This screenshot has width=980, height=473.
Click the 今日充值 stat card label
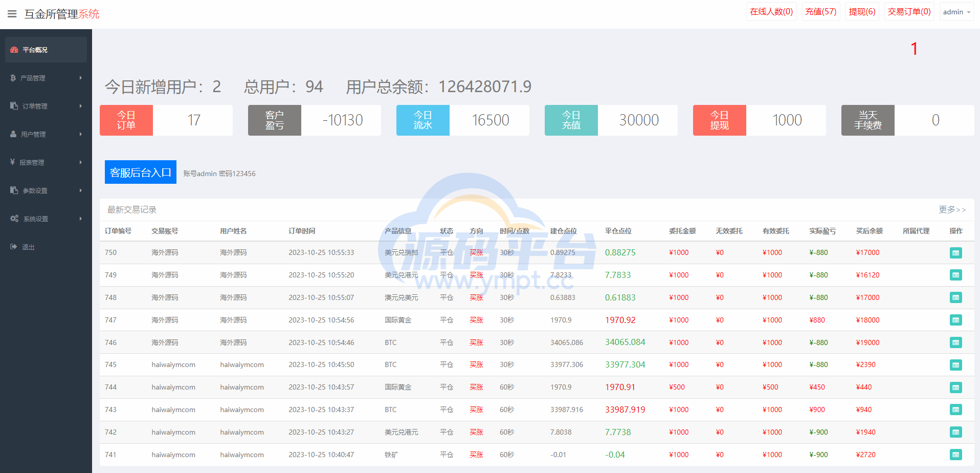point(571,120)
